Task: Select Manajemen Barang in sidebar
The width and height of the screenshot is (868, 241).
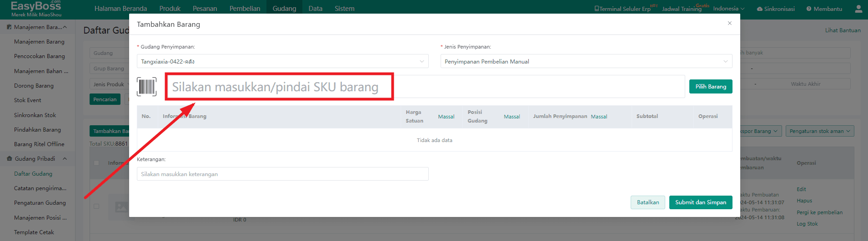Action: [x=39, y=42]
